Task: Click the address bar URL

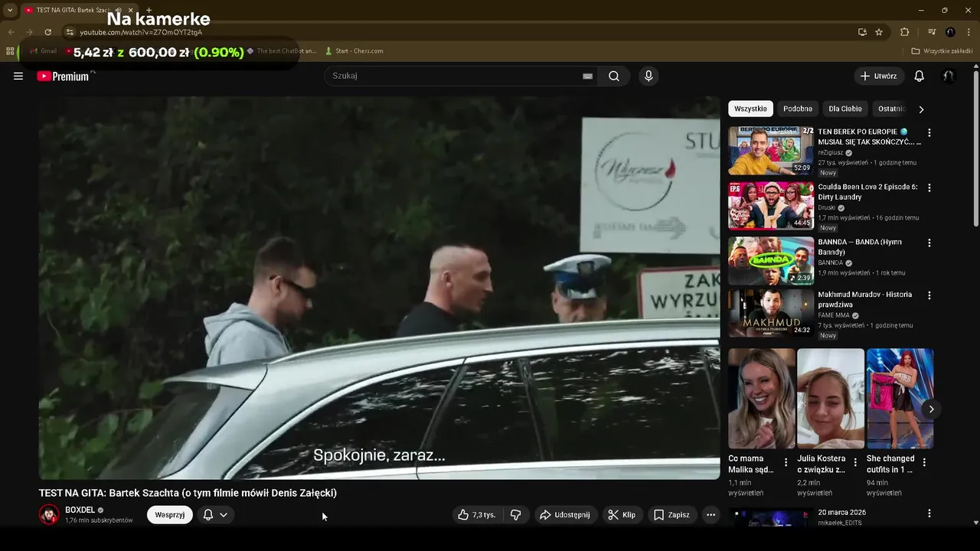Action: point(141,32)
